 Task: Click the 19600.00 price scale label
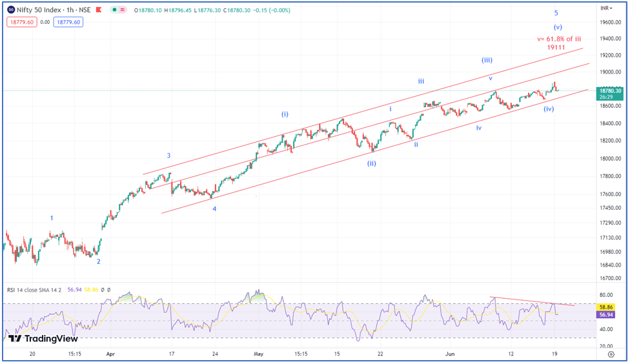tap(610, 22)
